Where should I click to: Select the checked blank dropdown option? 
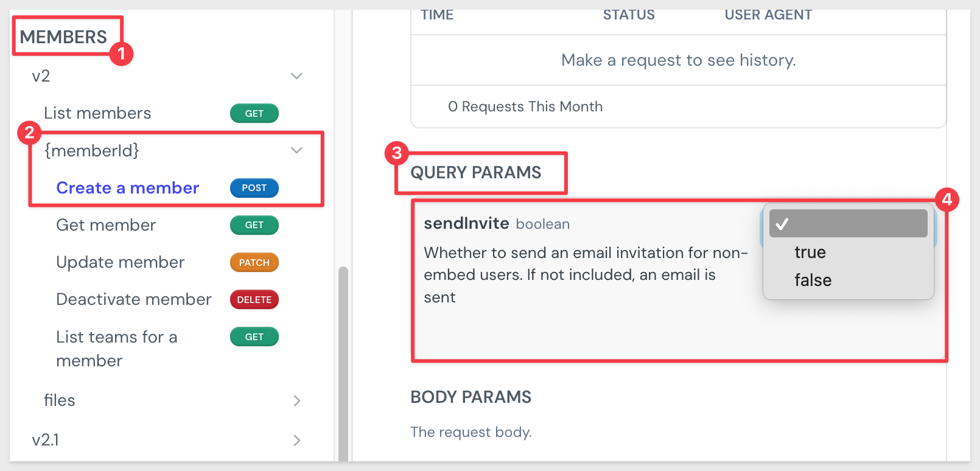[x=848, y=223]
